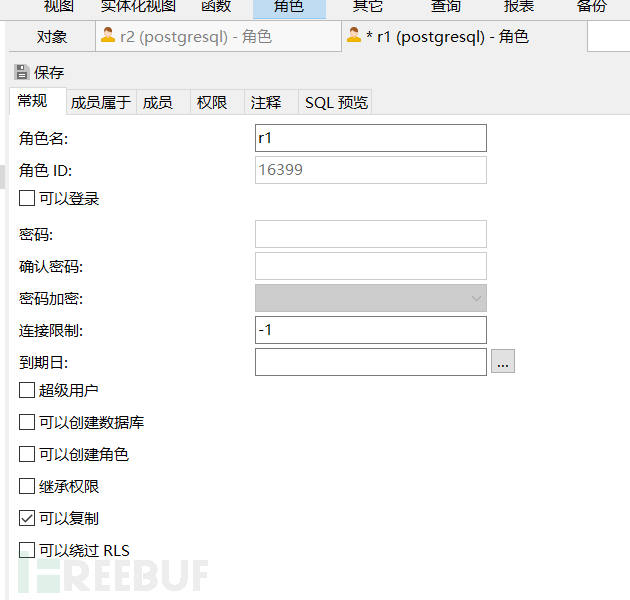Click the 密码 input field
The width and height of the screenshot is (630, 600).
371,234
